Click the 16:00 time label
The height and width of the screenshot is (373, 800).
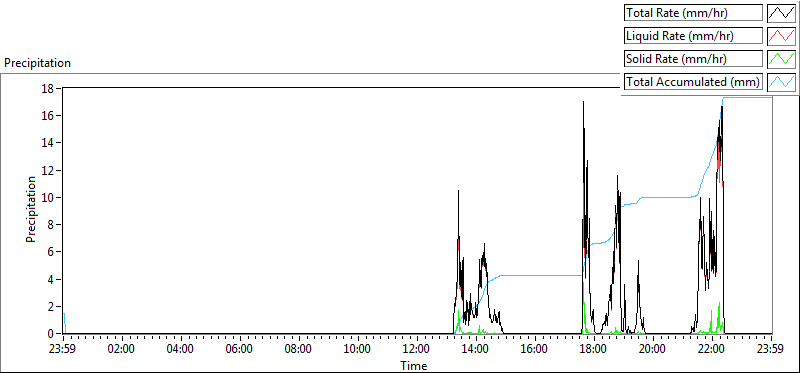click(535, 350)
